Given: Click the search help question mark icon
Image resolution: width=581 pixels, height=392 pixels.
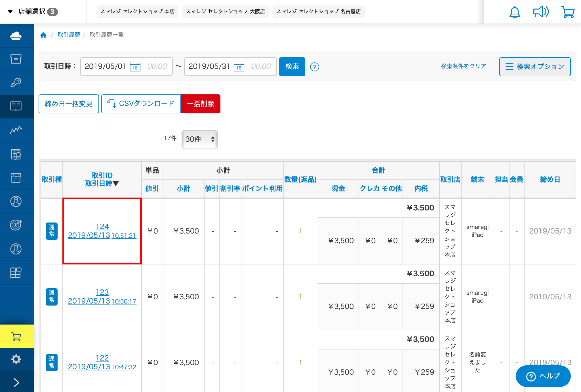Looking at the screenshot, I should (314, 67).
